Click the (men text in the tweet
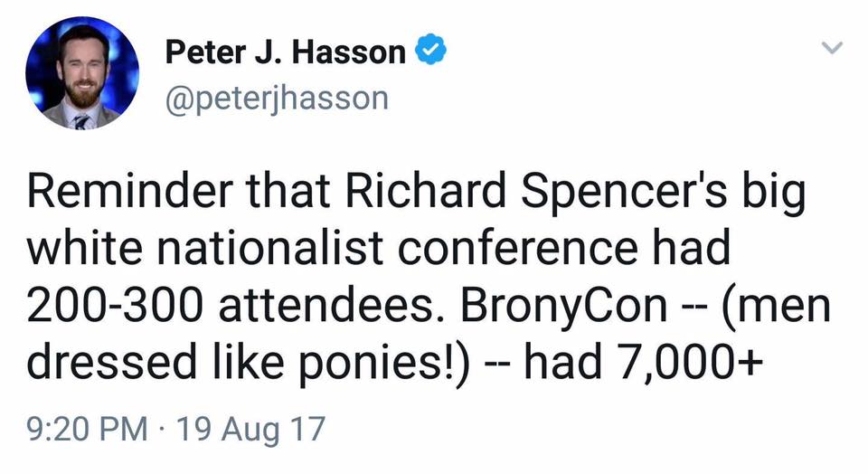Viewport: 868px width, 474px height. pyautogui.click(x=776, y=307)
